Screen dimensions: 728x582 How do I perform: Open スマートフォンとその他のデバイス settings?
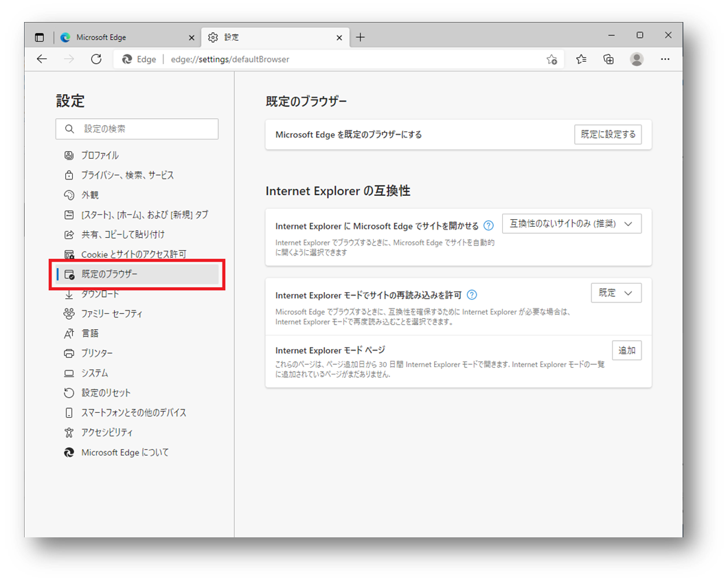[x=137, y=412]
